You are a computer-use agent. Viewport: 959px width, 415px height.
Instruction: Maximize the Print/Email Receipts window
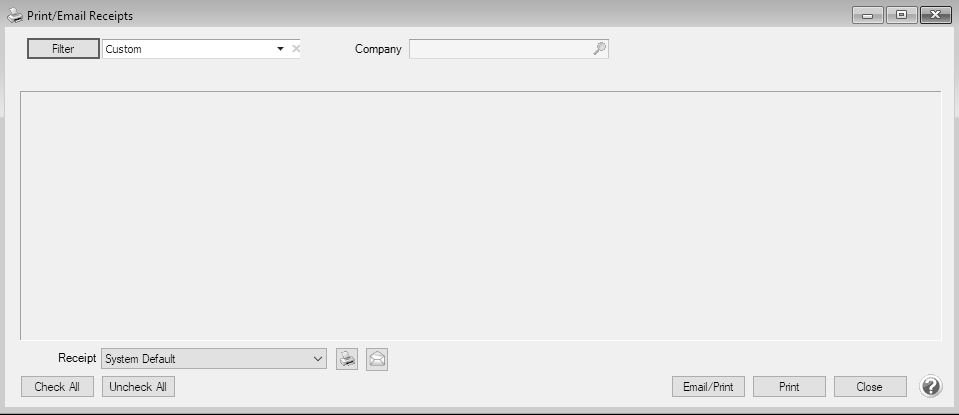902,15
